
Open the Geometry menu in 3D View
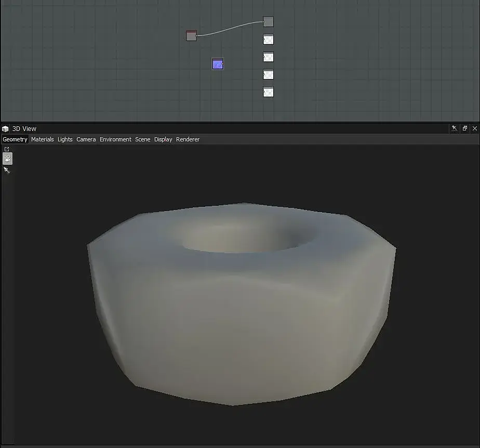click(15, 139)
